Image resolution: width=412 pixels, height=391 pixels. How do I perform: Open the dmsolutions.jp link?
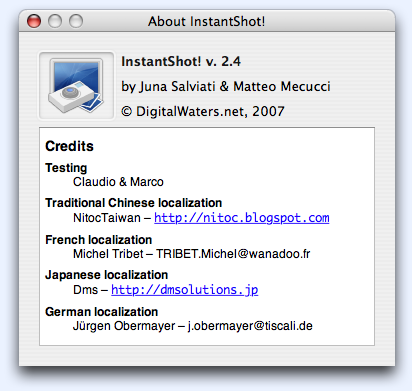185,290
